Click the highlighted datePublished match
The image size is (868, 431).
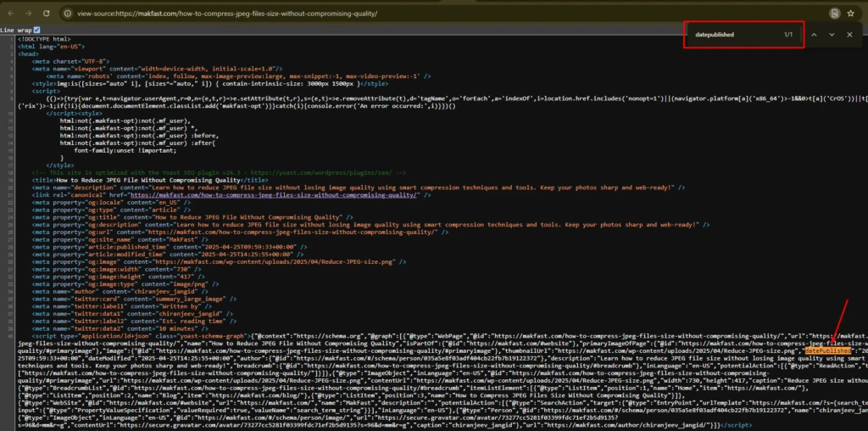click(x=827, y=350)
